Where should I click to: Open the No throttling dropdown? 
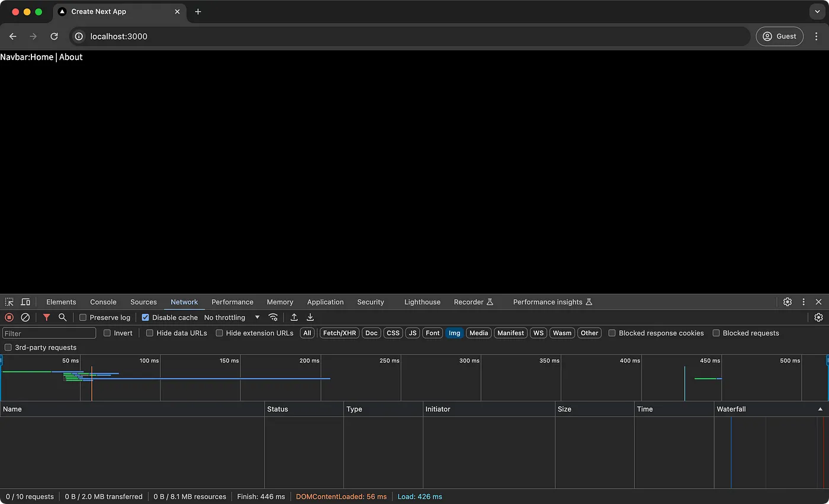(232, 317)
